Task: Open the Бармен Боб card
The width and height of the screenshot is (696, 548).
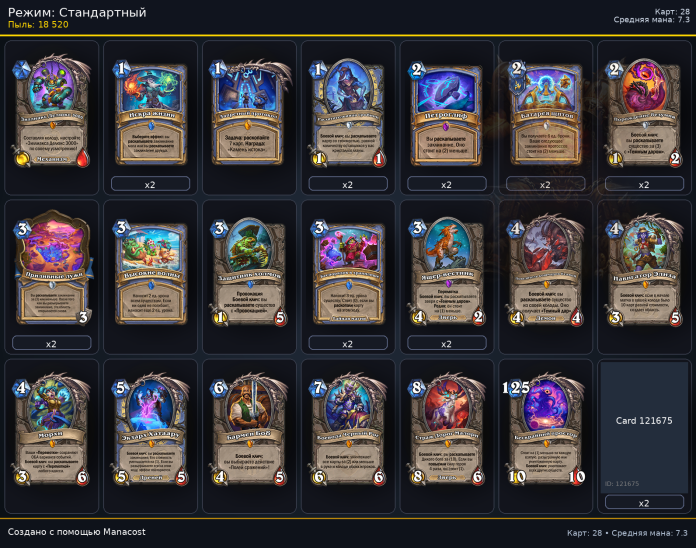Action: [x=249, y=430]
